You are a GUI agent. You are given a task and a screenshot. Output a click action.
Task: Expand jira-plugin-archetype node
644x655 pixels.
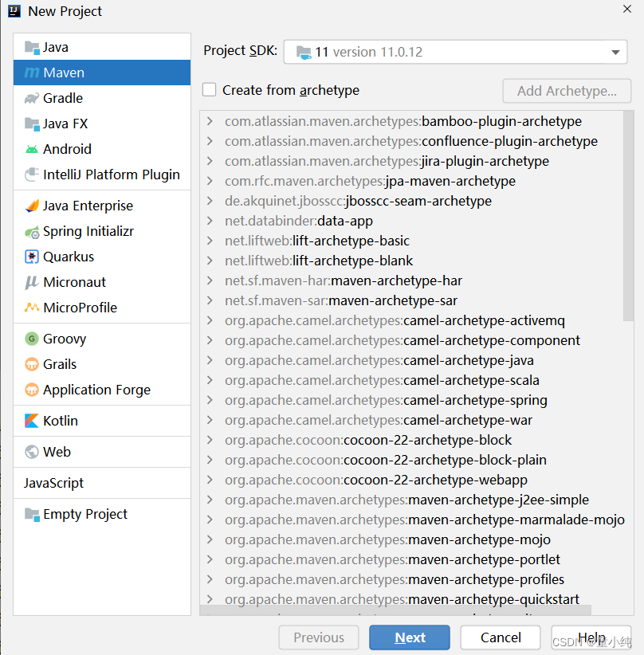[210, 161]
